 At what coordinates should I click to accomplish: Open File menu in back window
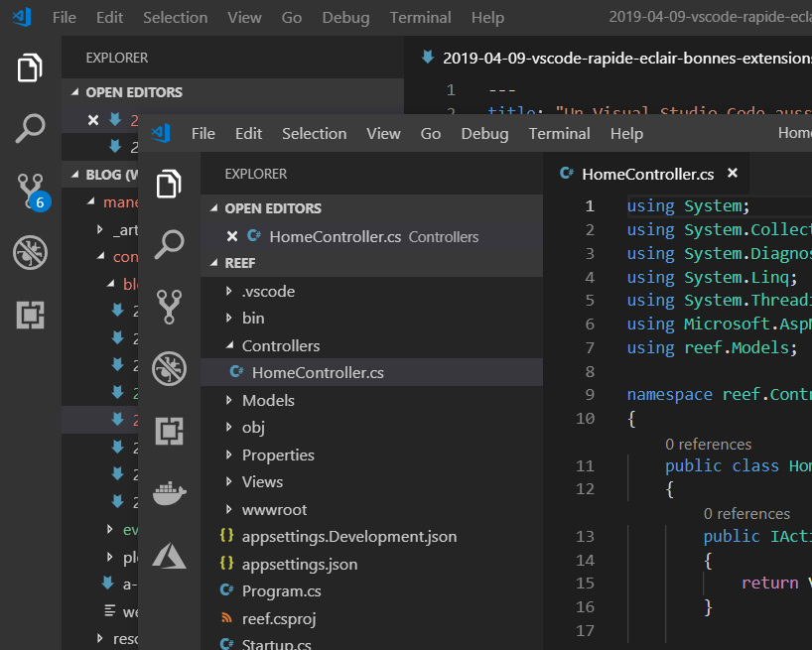tap(65, 17)
